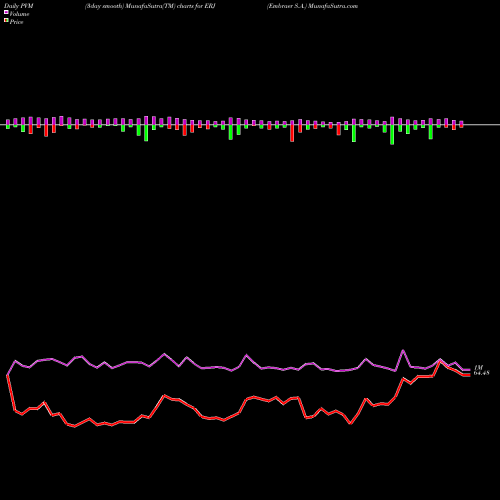Click the Volume legend color swatch
Image resolution: width=500 pixels, height=500 pixels.
click(x=6, y=13)
